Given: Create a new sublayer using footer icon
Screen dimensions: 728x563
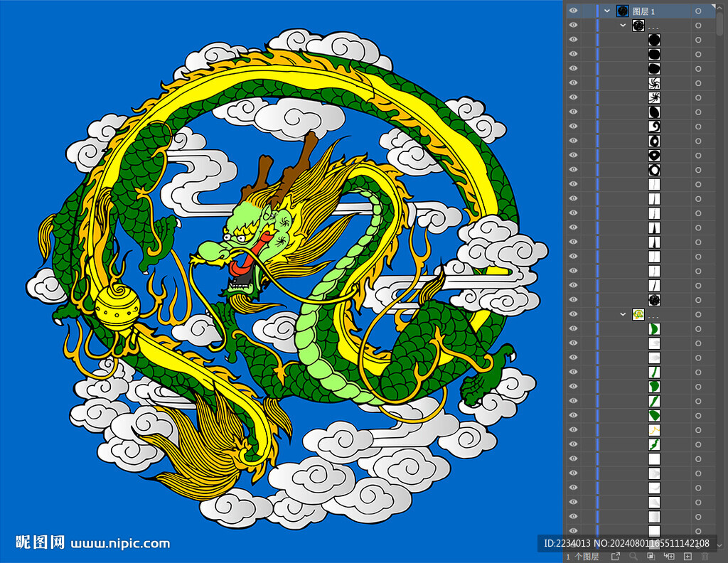Looking at the screenshot, I should [669, 557].
